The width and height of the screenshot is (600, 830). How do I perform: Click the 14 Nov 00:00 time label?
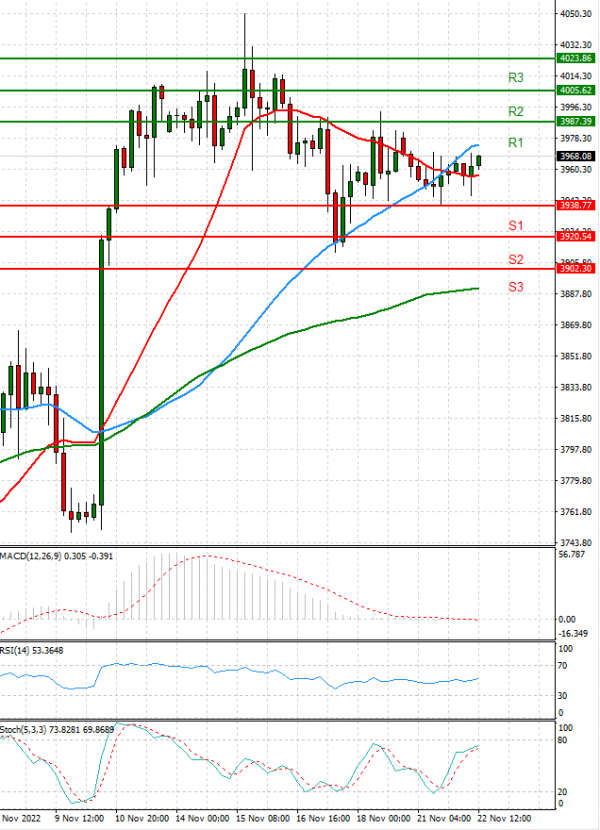202,818
